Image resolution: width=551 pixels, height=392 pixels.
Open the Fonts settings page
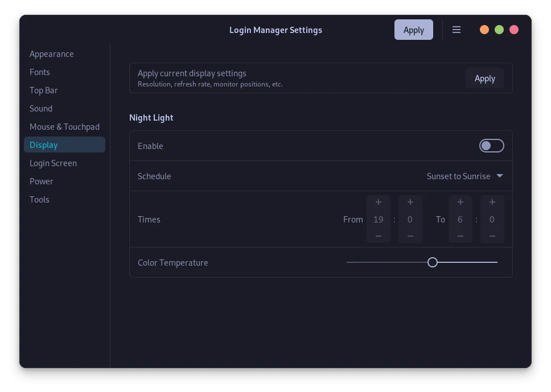pos(40,72)
